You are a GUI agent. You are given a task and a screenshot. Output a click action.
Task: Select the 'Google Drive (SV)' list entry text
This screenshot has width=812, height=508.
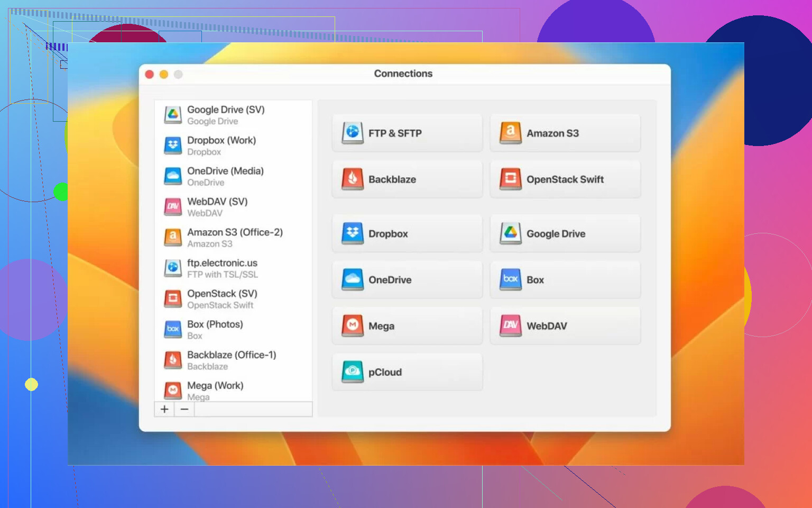click(x=226, y=110)
